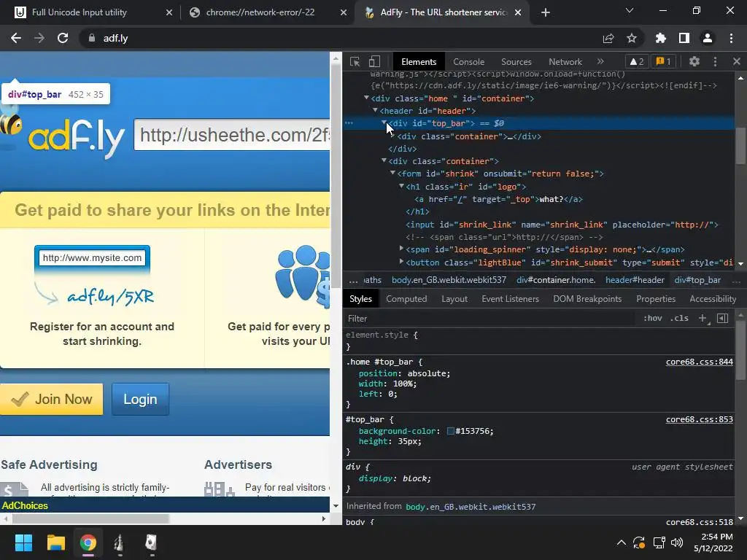Image resolution: width=747 pixels, height=560 pixels.
Task: Open DevTools settings gear
Action: pos(694,61)
